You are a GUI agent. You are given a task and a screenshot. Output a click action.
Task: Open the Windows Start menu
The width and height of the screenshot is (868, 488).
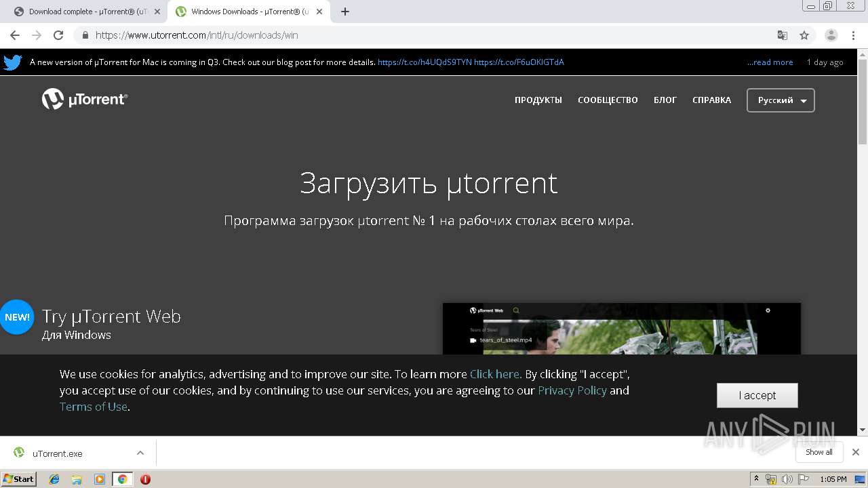click(18, 479)
